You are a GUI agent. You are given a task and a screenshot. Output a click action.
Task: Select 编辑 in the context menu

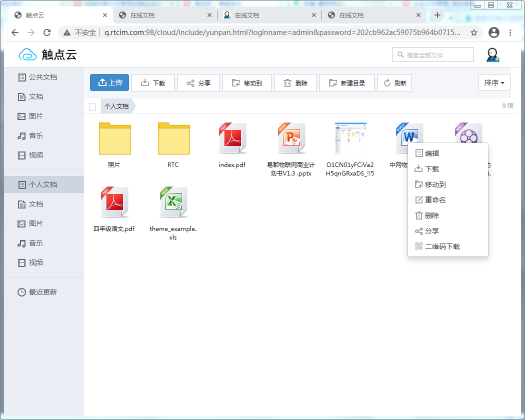click(x=432, y=153)
